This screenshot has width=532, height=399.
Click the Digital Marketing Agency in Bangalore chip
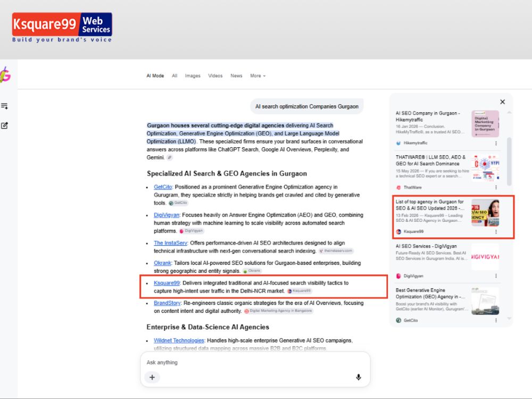pyautogui.click(x=279, y=311)
